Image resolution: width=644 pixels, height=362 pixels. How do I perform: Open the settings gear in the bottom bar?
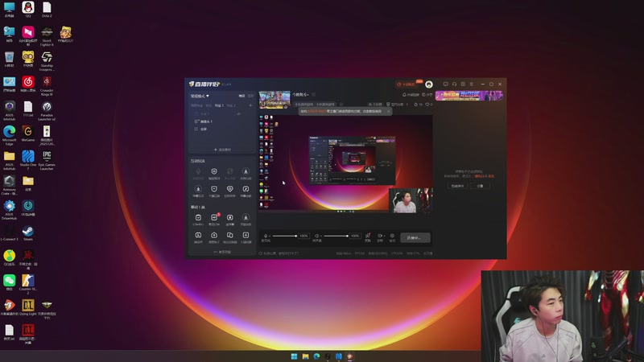pyautogui.click(x=392, y=237)
